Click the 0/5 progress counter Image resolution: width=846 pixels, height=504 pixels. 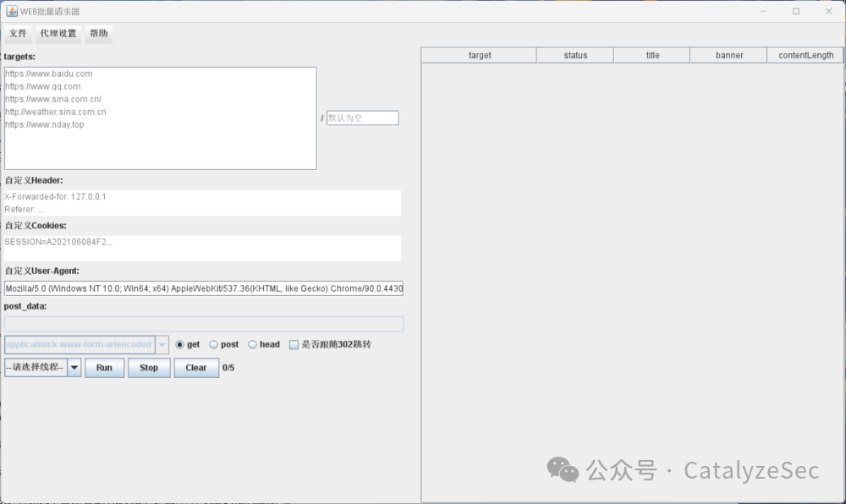228,368
